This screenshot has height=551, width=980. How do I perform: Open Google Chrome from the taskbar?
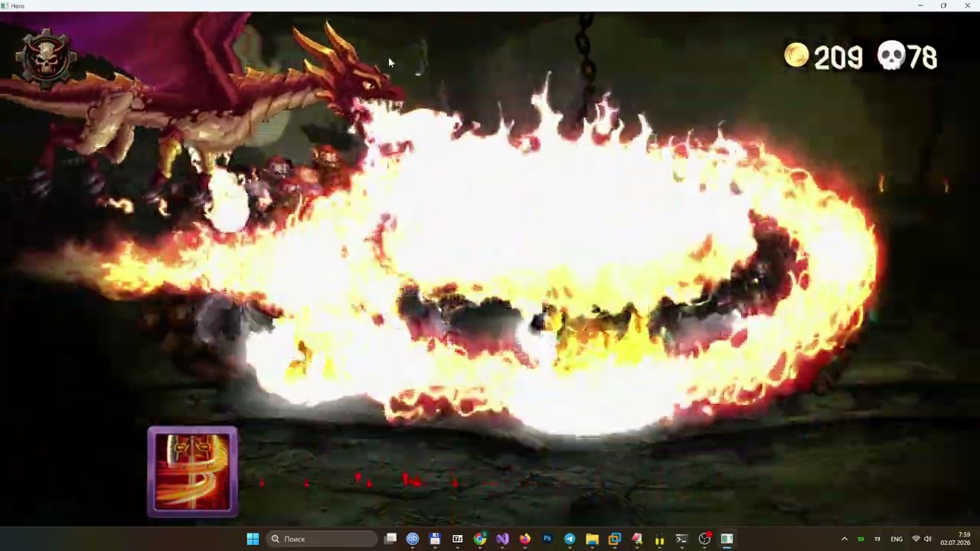(x=480, y=539)
